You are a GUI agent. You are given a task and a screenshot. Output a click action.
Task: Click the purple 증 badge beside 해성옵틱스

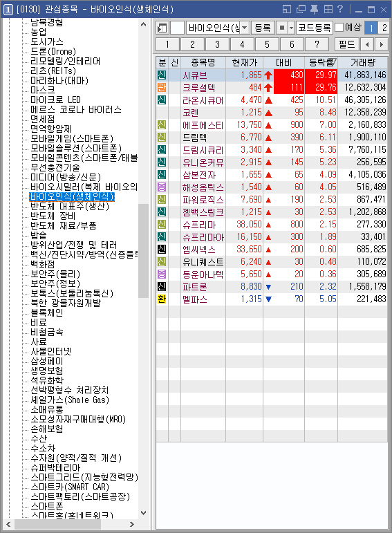tap(162, 187)
